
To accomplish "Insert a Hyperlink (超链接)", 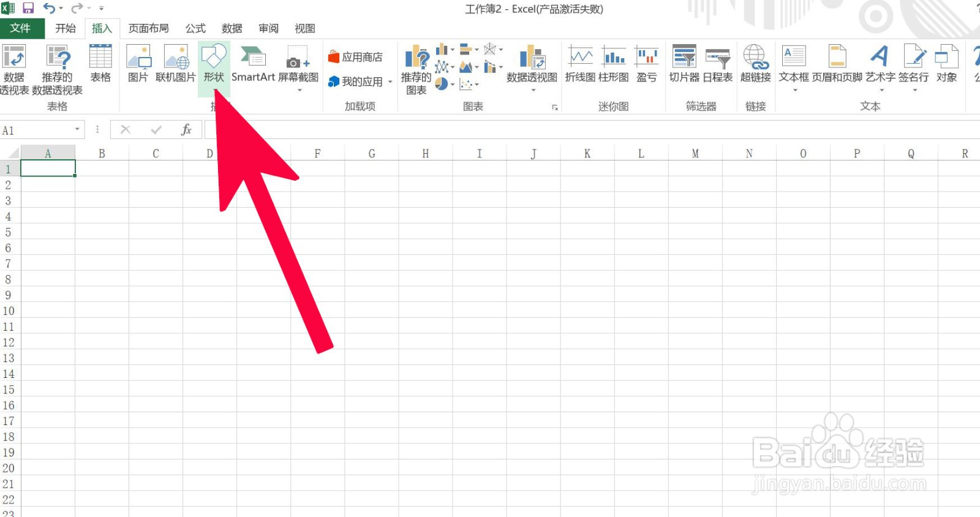I will click(x=756, y=64).
